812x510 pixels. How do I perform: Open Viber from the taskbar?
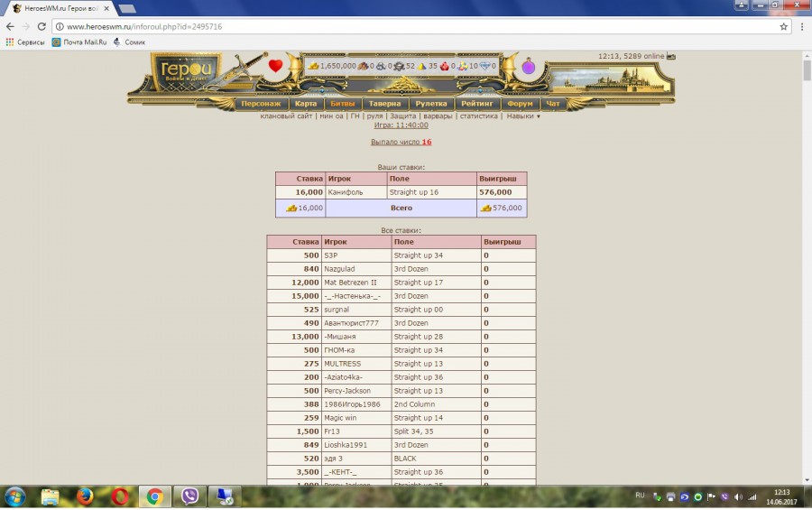189,496
